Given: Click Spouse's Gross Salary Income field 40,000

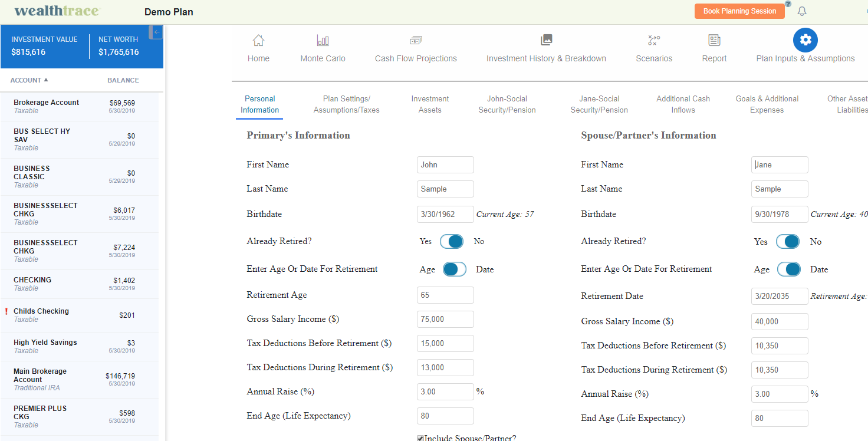Looking at the screenshot, I should (x=780, y=321).
